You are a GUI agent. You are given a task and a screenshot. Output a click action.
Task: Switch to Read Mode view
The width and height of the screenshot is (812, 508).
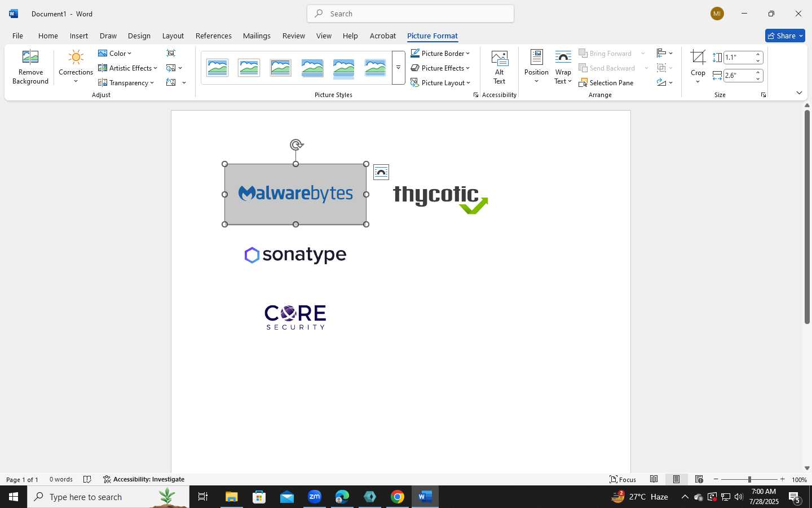click(654, 479)
